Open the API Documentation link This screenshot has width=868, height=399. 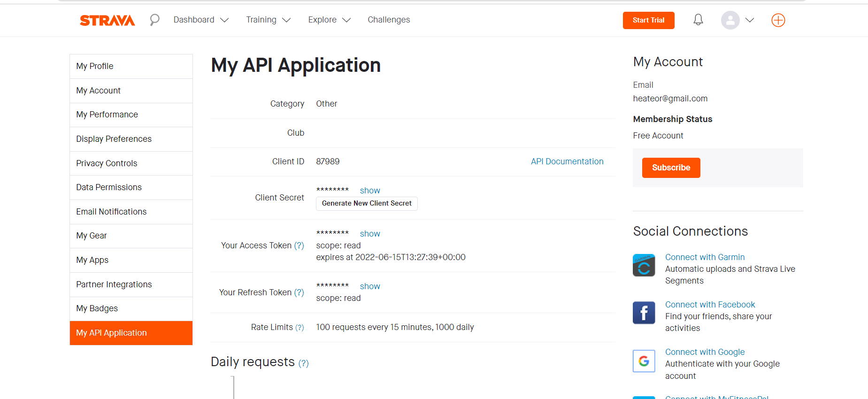tap(567, 161)
